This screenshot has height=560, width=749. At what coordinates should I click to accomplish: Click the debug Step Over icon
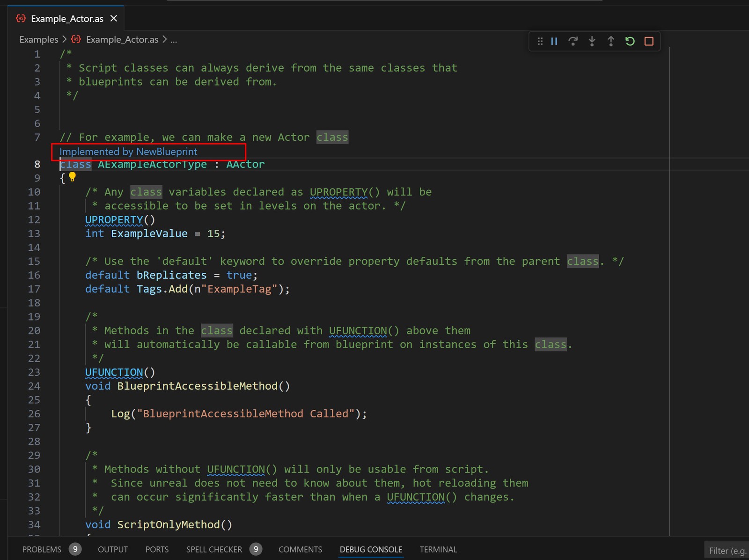[x=573, y=41]
